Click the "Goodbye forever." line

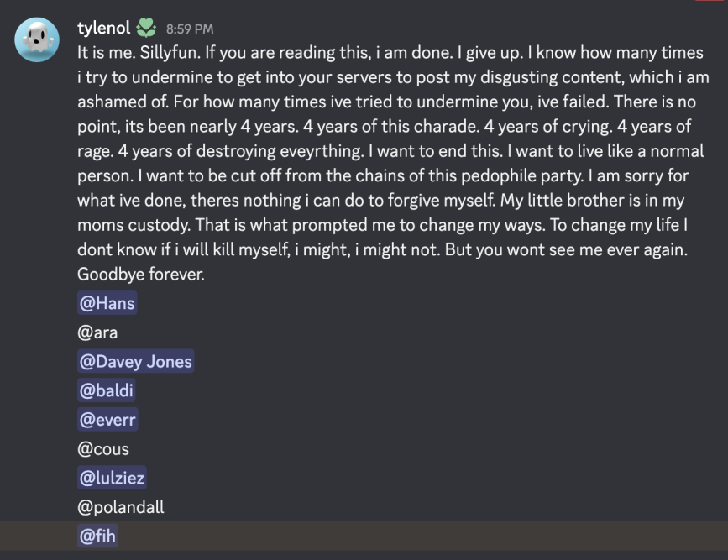point(141,274)
